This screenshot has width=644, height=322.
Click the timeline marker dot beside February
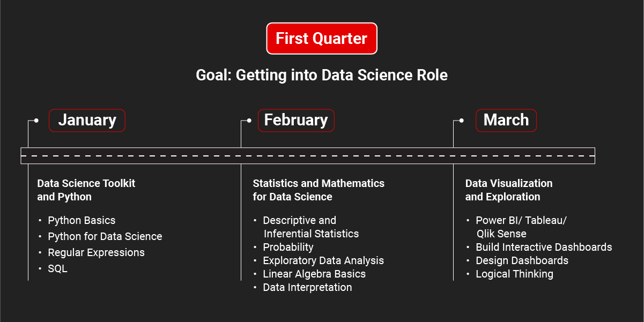pos(249,121)
